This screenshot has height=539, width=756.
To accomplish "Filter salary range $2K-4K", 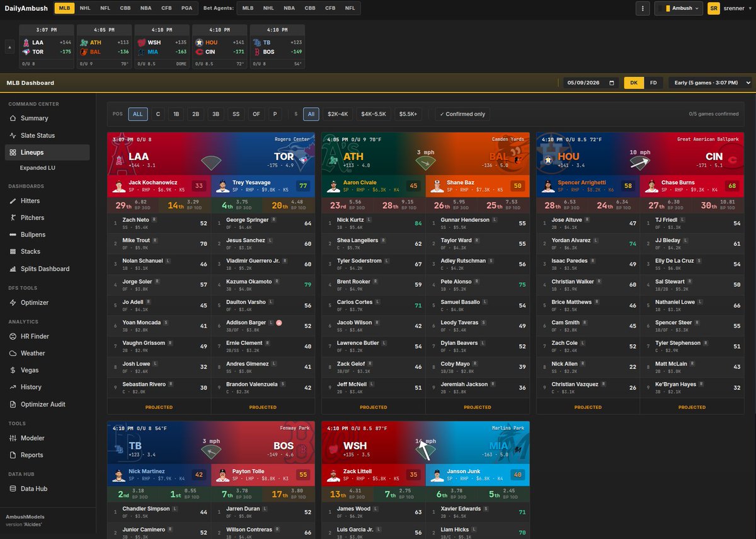I will tap(338, 114).
